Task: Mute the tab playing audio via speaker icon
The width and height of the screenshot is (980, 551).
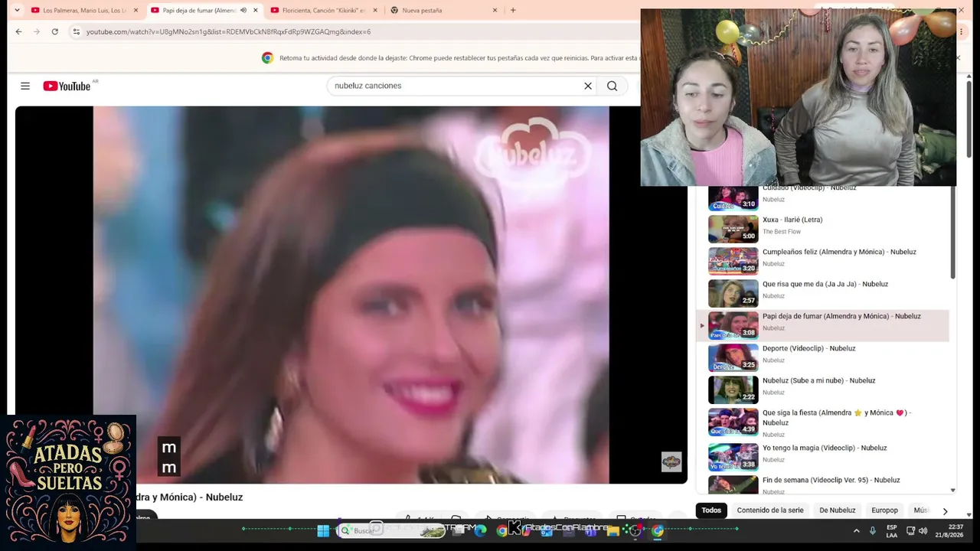Action: [243, 10]
